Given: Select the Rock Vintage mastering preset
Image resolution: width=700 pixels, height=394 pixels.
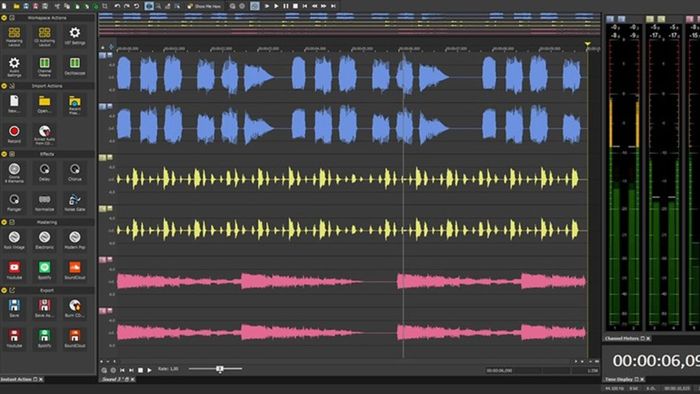Looking at the screenshot, I should pyautogui.click(x=14, y=240).
